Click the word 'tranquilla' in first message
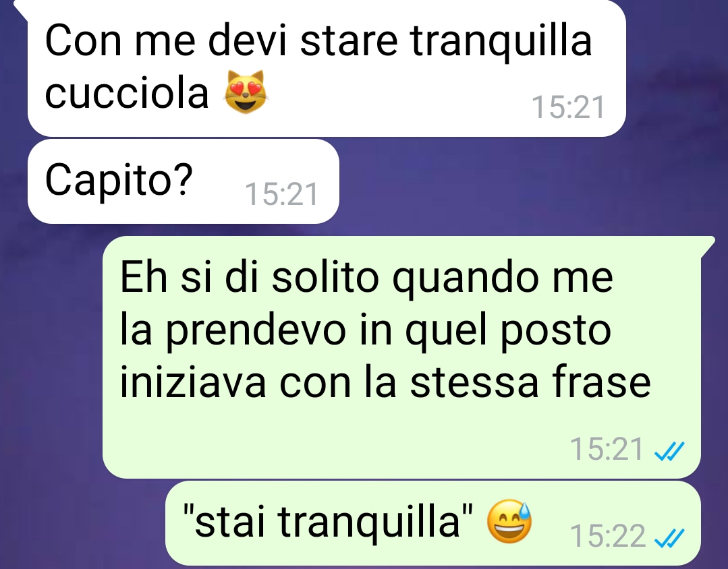 pyautogui.click(x=501, y=41)
